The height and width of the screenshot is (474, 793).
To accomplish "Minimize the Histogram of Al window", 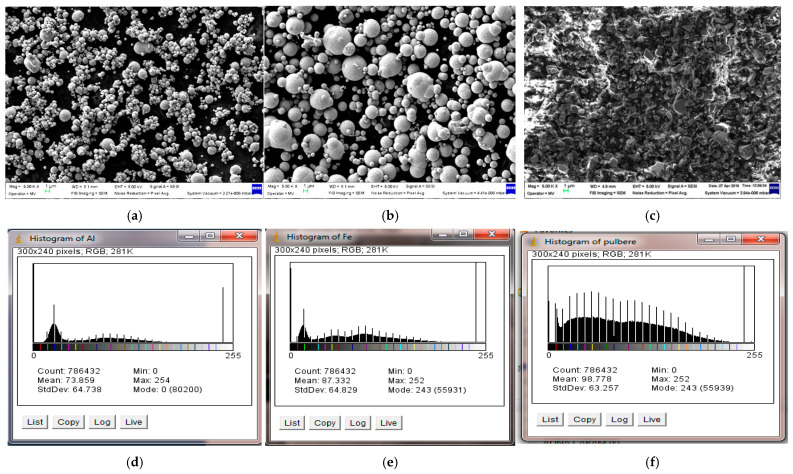I will point(190,236).
